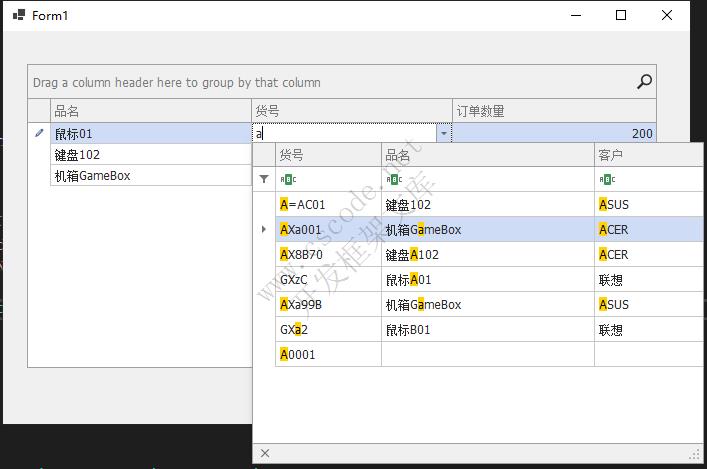Viewport: 707px width, 469px height.
Task: Select the 键盘102 row in main grid
Action: [151, 155]
